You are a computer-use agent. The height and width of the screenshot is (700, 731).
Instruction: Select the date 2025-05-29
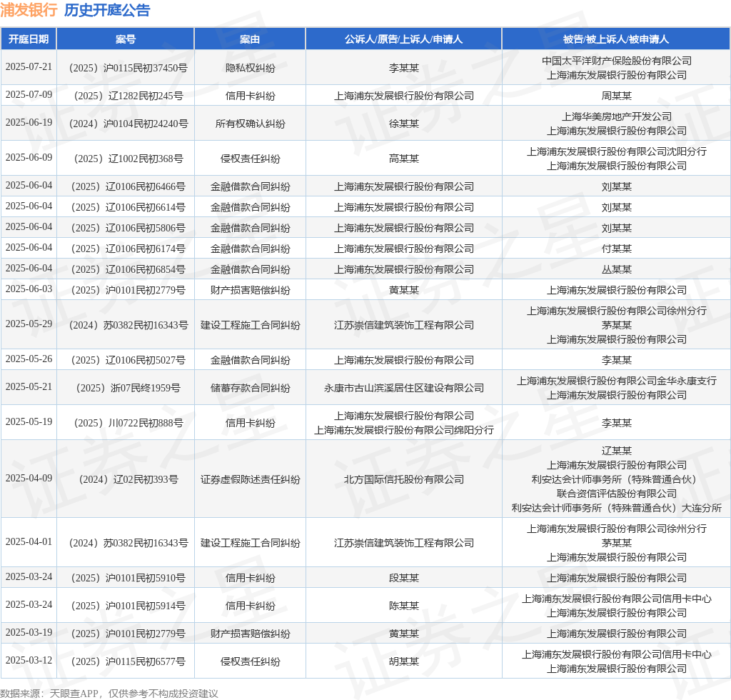tap(29, 324)
